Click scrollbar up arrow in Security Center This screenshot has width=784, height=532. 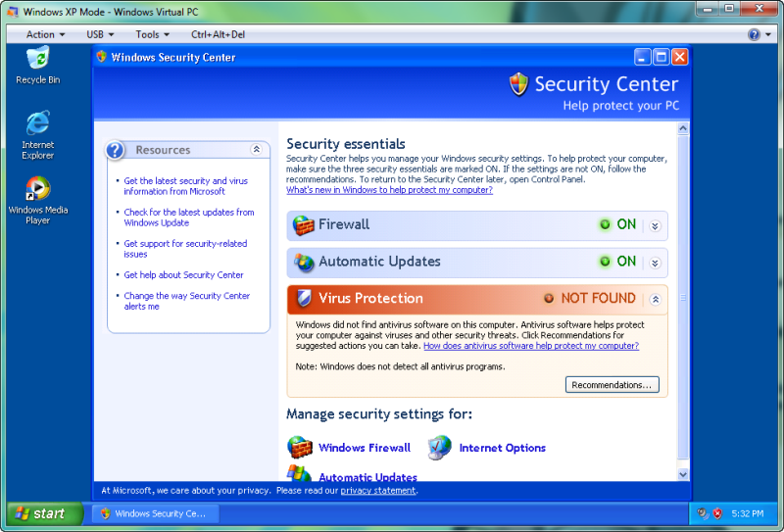(683, 129)
